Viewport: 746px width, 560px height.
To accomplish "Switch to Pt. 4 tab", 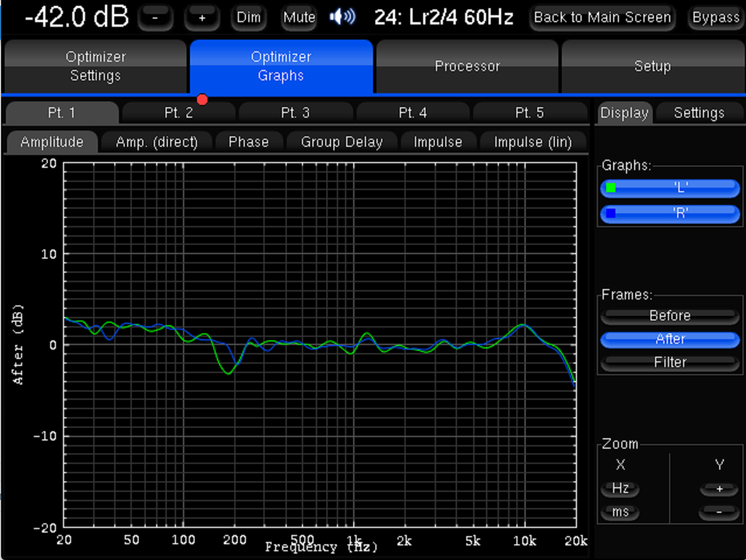I will pos(413,113).
